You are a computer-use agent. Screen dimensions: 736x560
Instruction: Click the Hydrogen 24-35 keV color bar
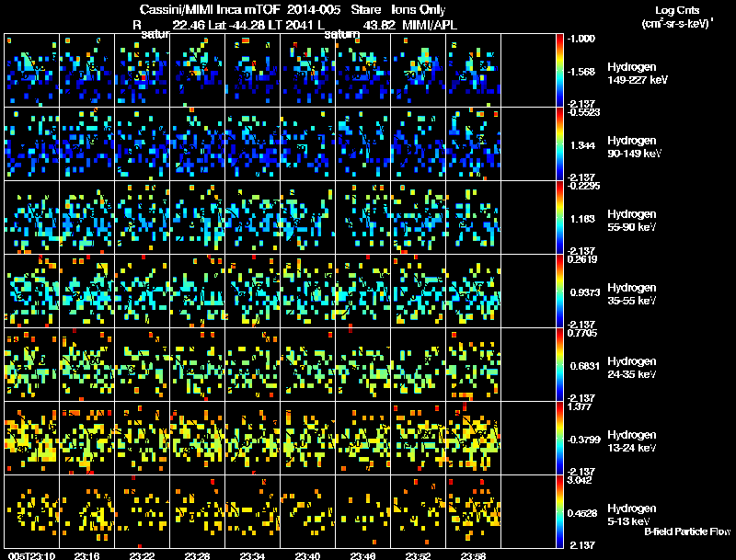point(559,365)
